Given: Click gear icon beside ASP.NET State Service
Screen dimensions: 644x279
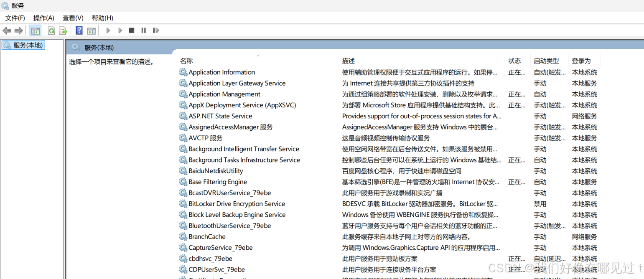Looking at the screenshot, I should [x=183, y=116].
